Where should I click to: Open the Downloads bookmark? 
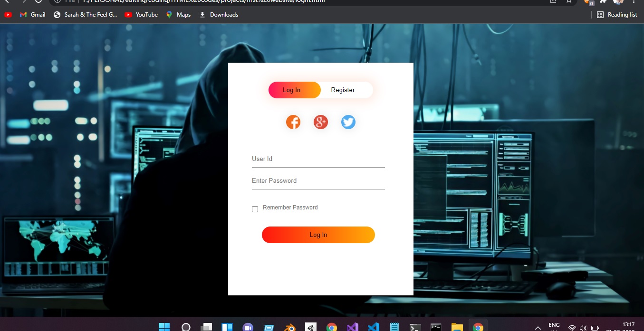coord(218,15)
